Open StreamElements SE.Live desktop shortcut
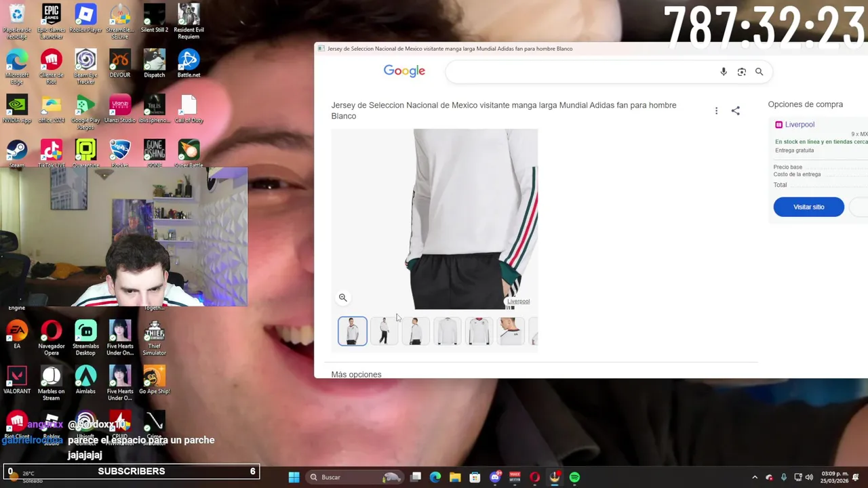868x488 pixels. coord(120,20)
